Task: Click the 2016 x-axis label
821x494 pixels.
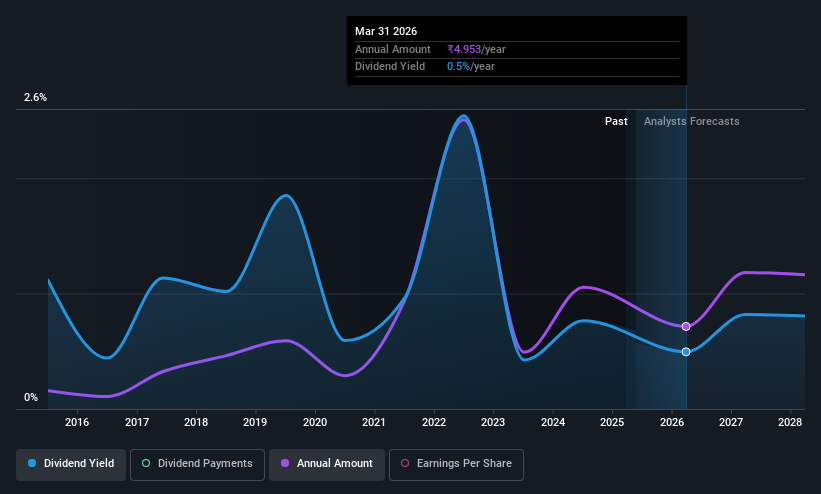Action: pos(77,422)
